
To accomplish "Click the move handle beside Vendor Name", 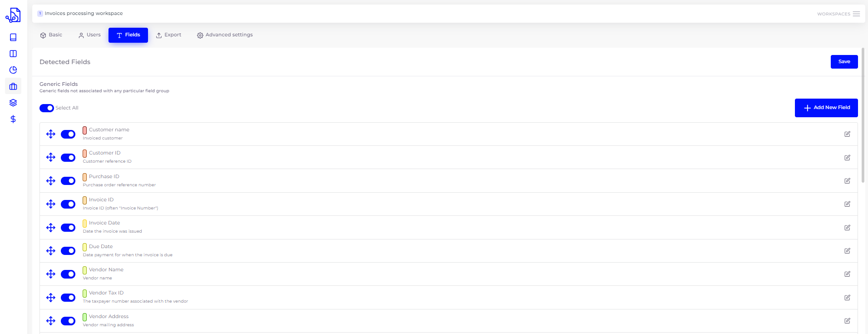I will [x=51, y=274].
